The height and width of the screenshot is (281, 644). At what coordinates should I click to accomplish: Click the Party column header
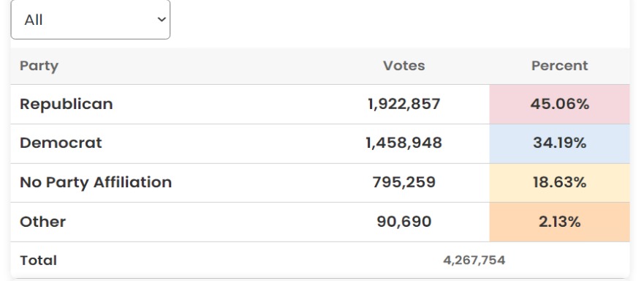point(39,67)
